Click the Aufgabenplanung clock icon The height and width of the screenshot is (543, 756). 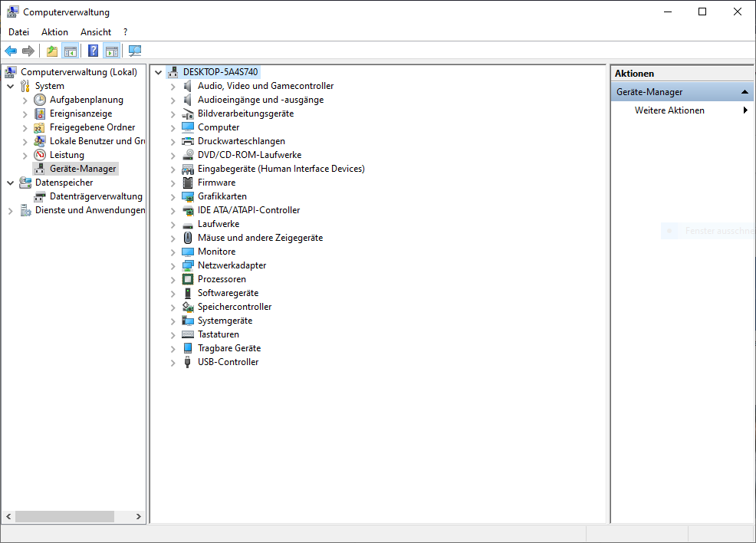(40, 100)
